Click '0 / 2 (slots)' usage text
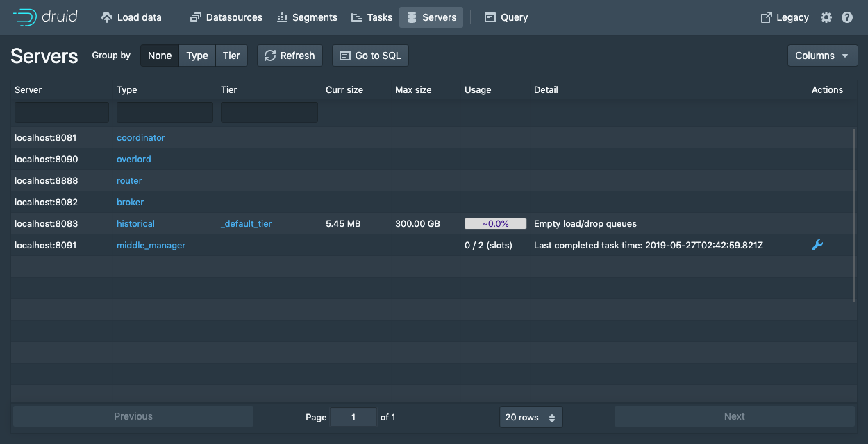Screen dimensions: 868x444 pos(488,245)
